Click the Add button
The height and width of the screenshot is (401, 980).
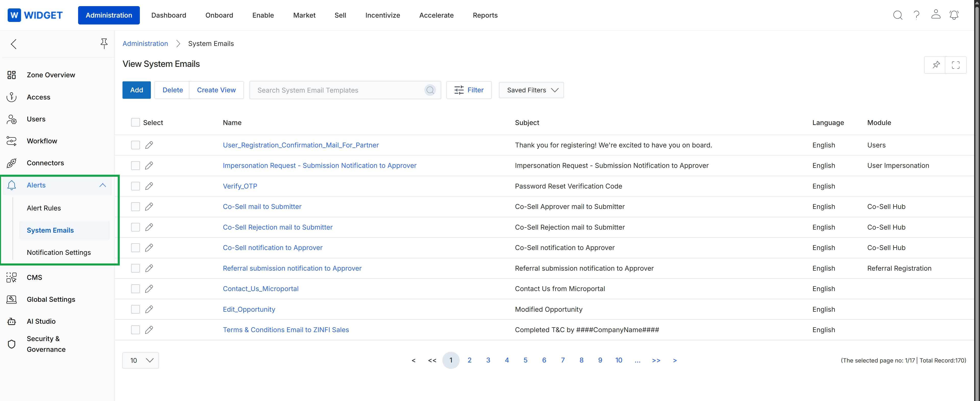(137, 90)
